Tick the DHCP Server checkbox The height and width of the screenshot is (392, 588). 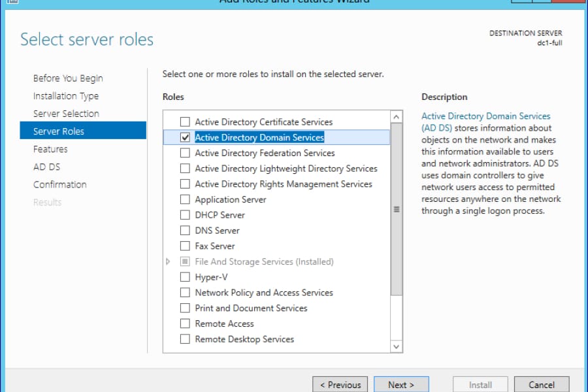185,215
